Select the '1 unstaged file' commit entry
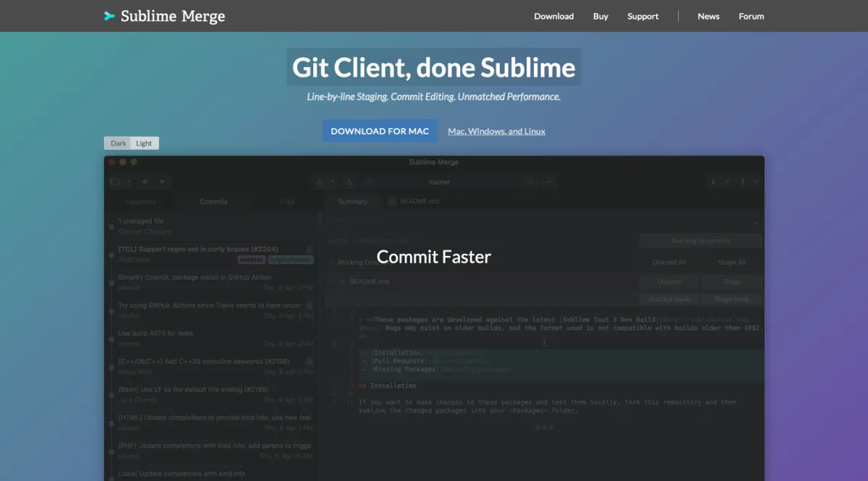The image size is (868, 481). (213, 226)
